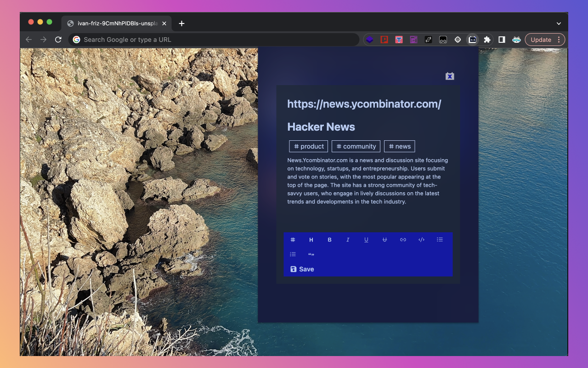Viewport: 588px width, 368px height.
Task: Toggle the Chrome side panel
Action: tap(502, 40)
